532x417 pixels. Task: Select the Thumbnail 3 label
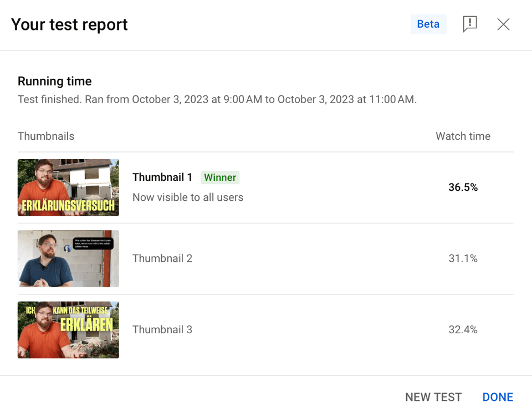pyautogui.click(x=162, y=329)
